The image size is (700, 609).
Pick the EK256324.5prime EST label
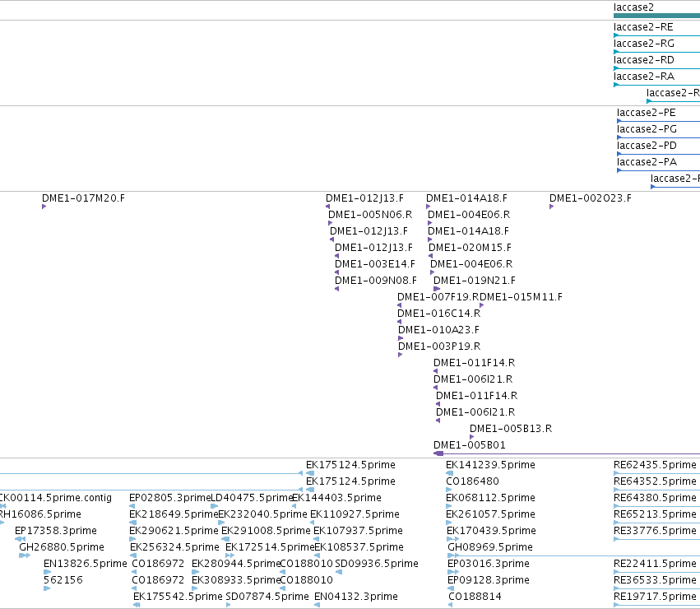(174, 548)
